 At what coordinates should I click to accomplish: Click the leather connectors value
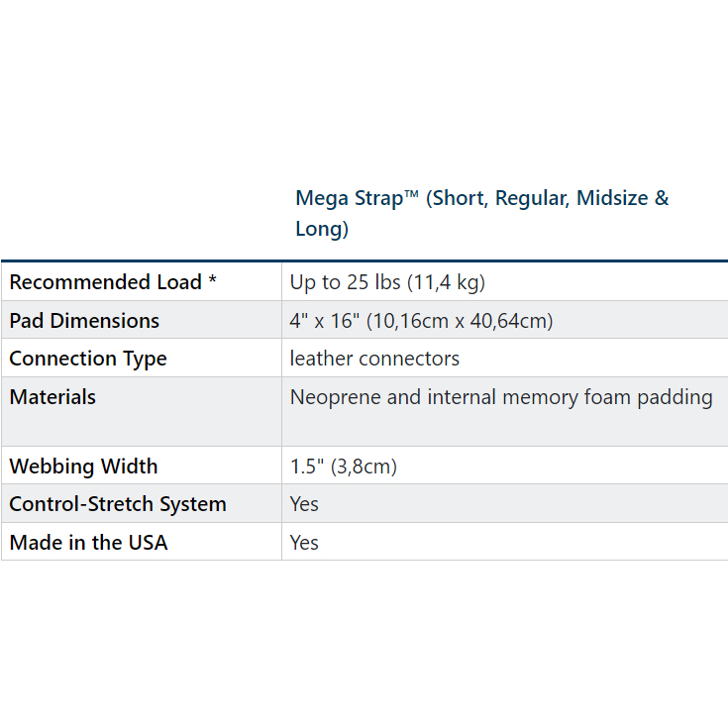[374, 359]
